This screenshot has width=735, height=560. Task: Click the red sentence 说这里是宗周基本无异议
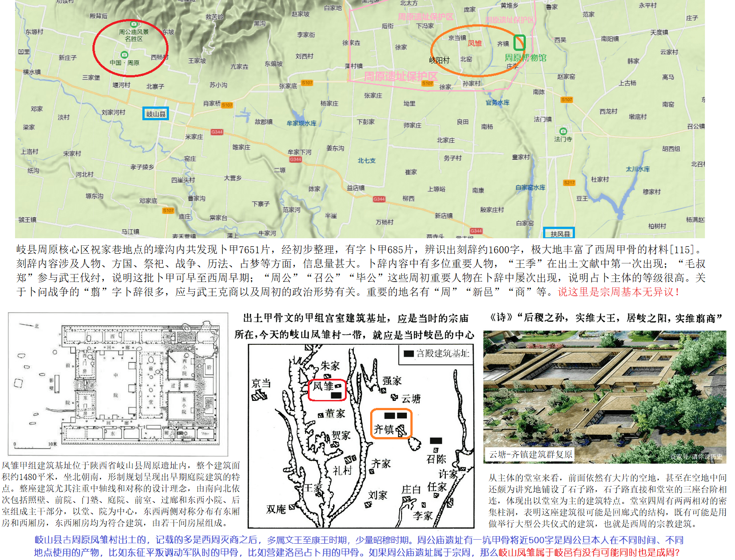pyautogui.click(x=619, y=292)
